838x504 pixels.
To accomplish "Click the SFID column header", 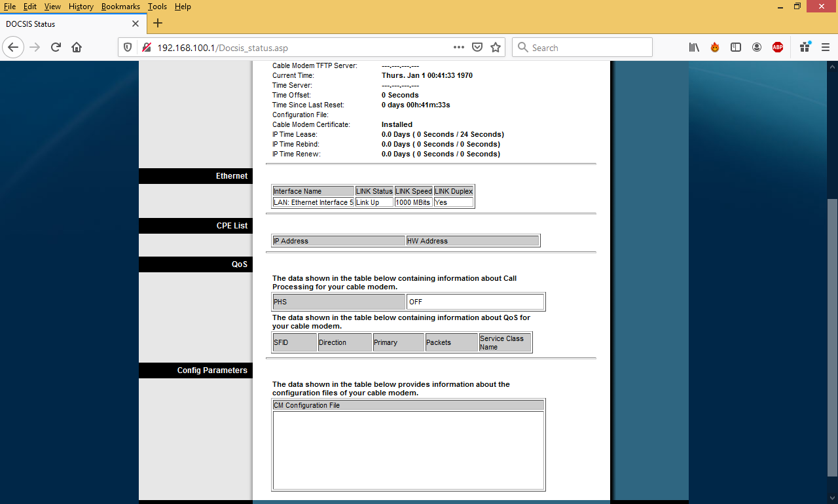I will [x=295, y=342].
